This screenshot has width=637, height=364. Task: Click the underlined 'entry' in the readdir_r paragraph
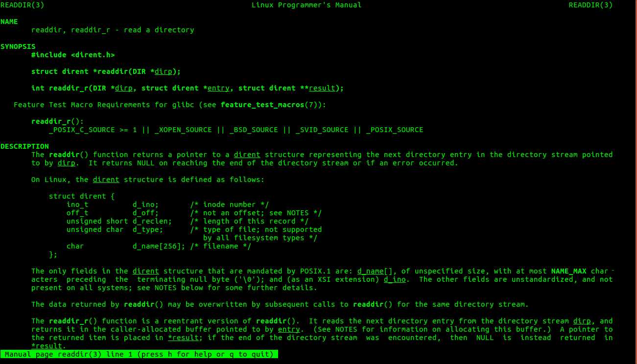pos(289,329)
